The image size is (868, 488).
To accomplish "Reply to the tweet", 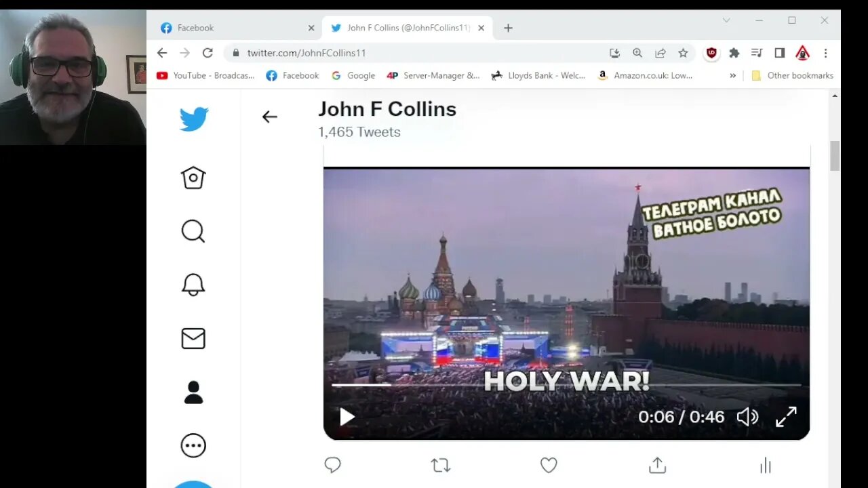I will coord(332,465).
